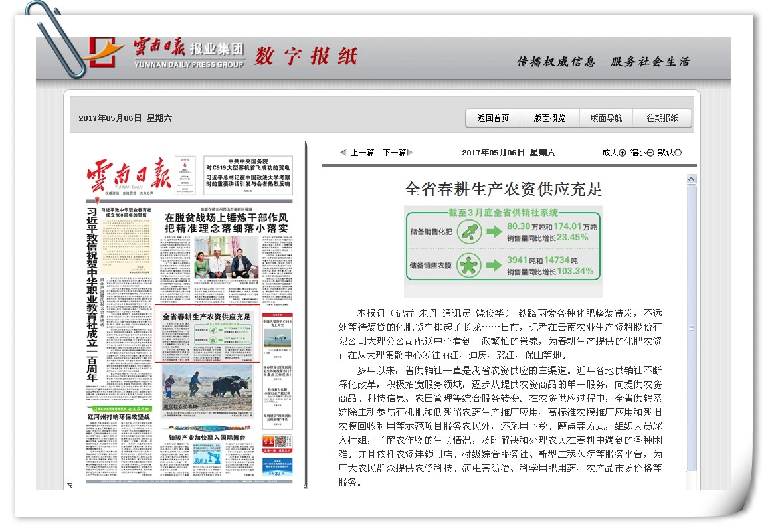Click the QR code on the newspaper page

pos(282,442)
